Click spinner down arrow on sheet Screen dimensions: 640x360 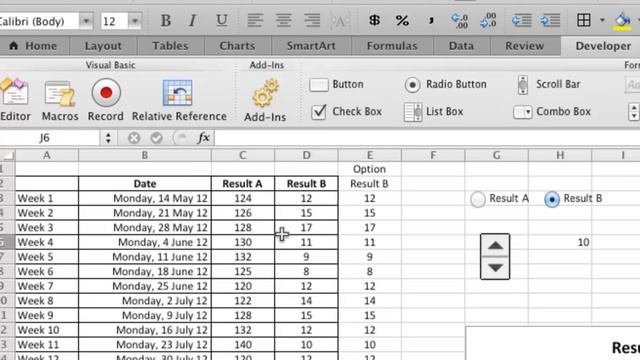(495, 268)
